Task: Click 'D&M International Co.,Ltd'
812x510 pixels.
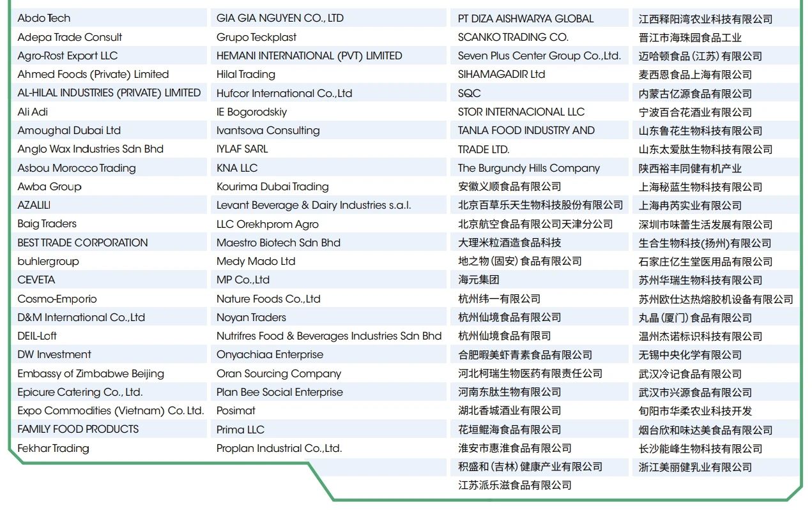Action: [x=81, y=317]
